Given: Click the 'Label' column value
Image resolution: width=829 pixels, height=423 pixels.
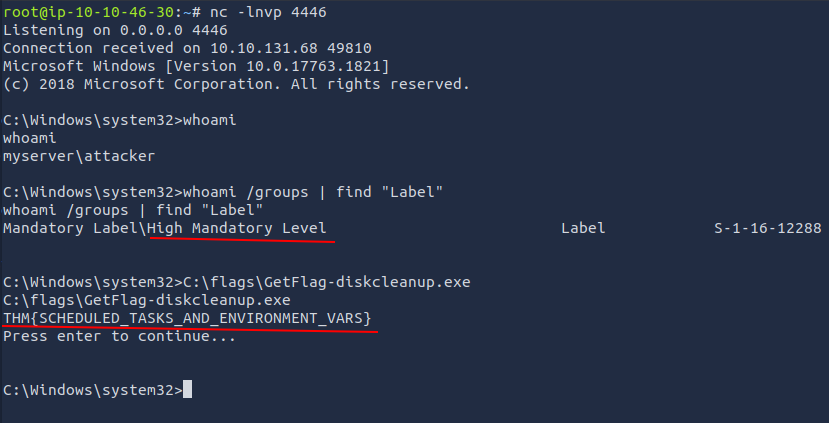Looking at the screenshot, I should (x=583, y=228).
